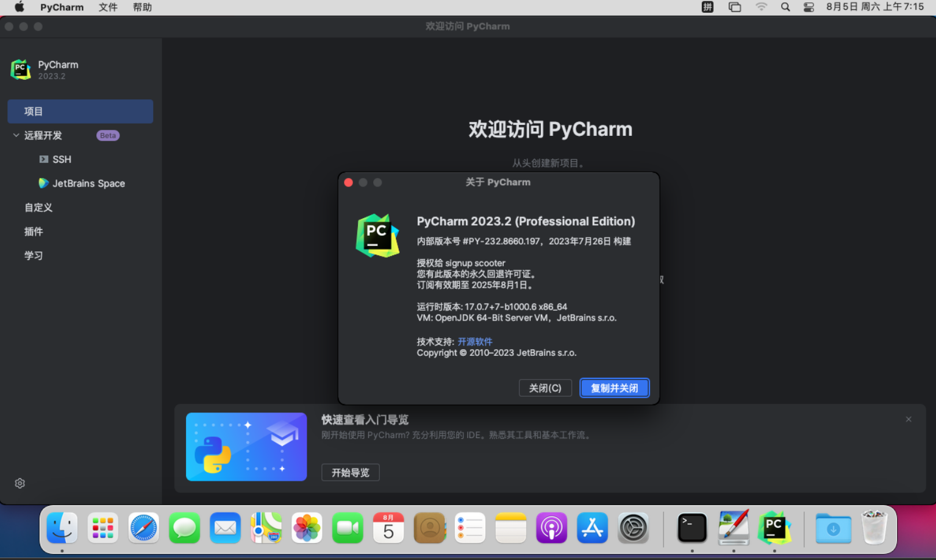This screenshot has width=936, height=560.
Task: Click the settings gear in lower-left corner
Action: tap(20, 483)
